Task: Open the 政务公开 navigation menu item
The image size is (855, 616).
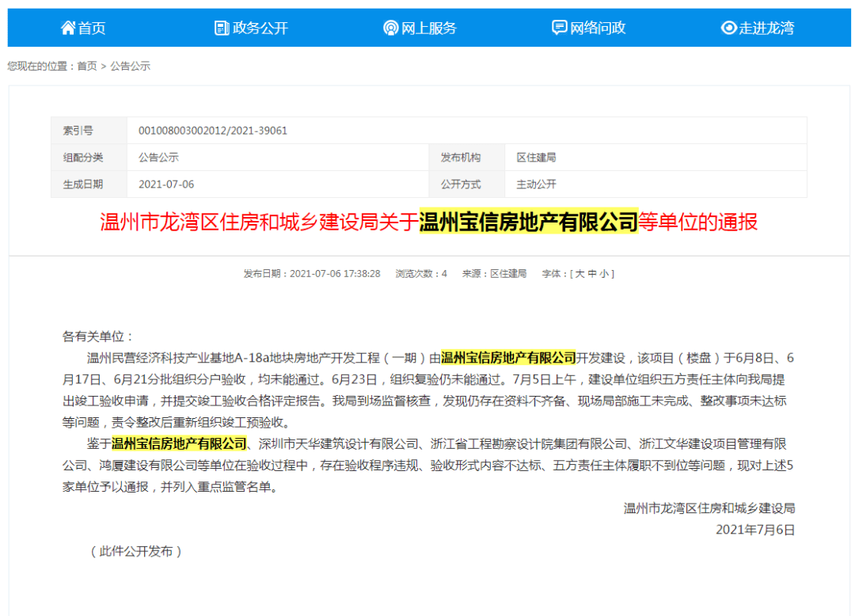Action: point(252,28)
